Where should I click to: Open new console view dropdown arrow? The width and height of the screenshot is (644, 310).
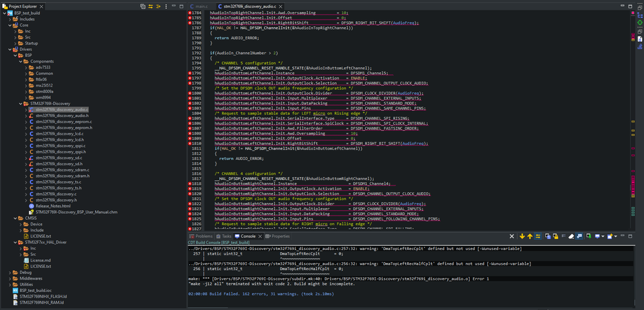click(x=615, y=237)
